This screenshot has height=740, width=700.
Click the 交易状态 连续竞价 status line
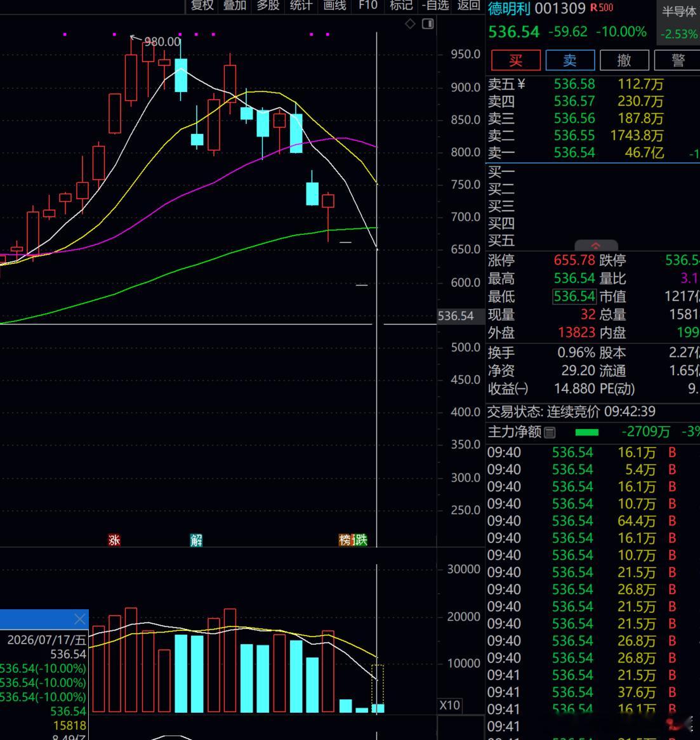571,411
